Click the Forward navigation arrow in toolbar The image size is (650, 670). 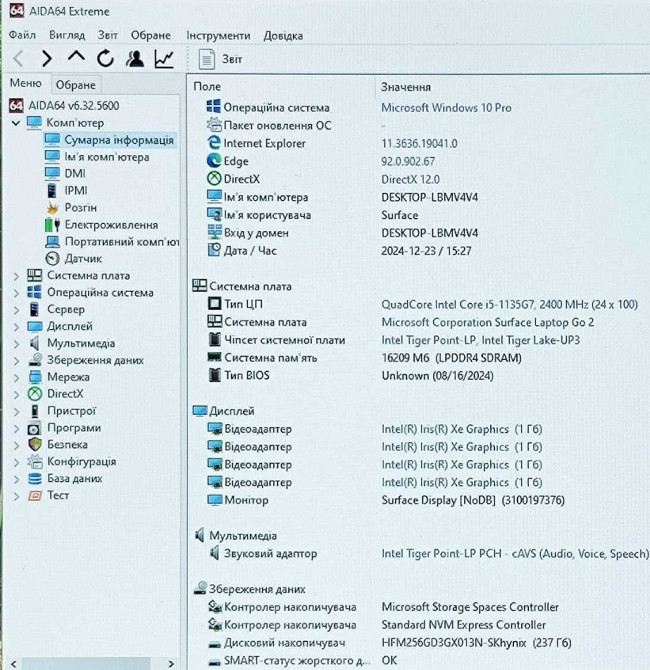pyautogui.click(x=46, y=59)
